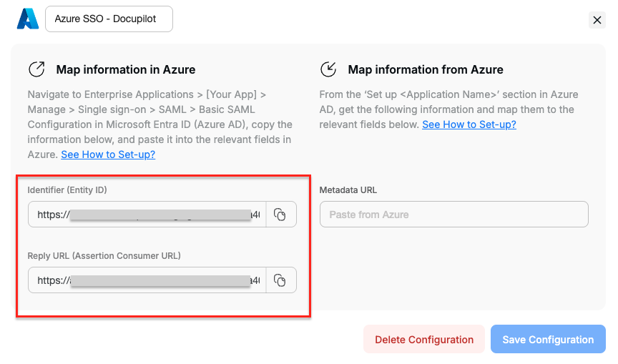Focus the Metadata URL input field
Viewport: 618px width, 364px height.
[x=453, y=215]
